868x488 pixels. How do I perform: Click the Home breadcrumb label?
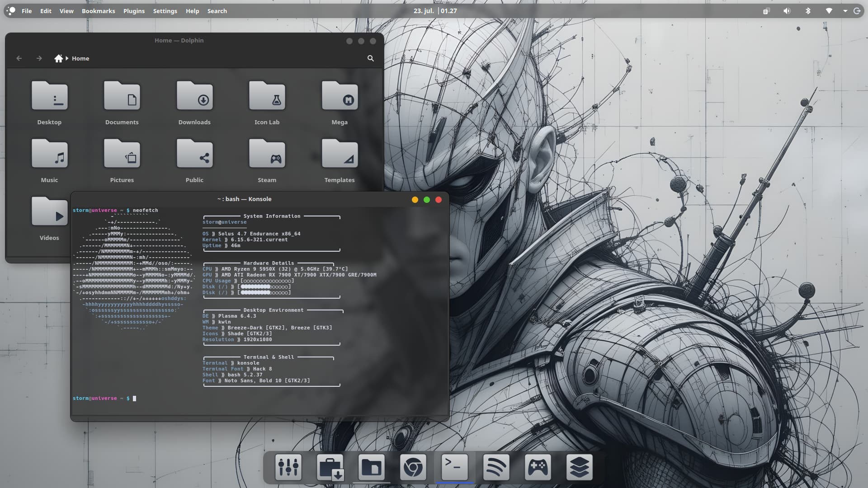click(x=80, y=58)
